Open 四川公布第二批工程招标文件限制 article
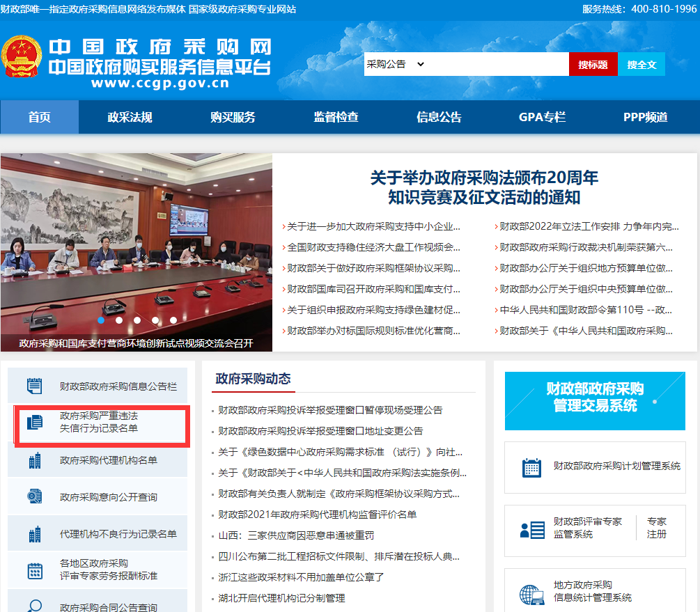This screenshot has width=700, height=612. click(x=339, y=556)
